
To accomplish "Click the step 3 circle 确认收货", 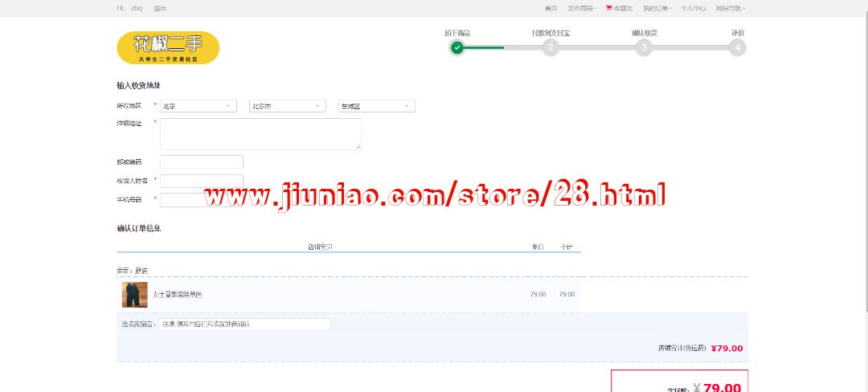I will pos(644,47).
